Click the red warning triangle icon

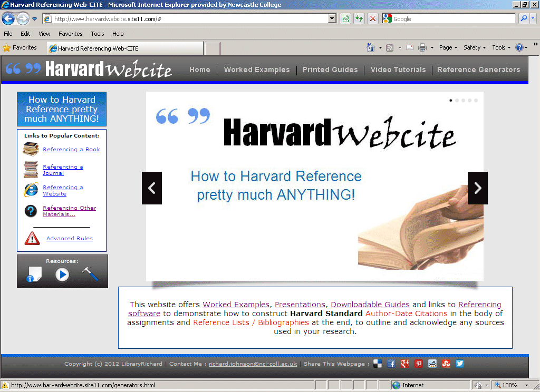[32, 238]
